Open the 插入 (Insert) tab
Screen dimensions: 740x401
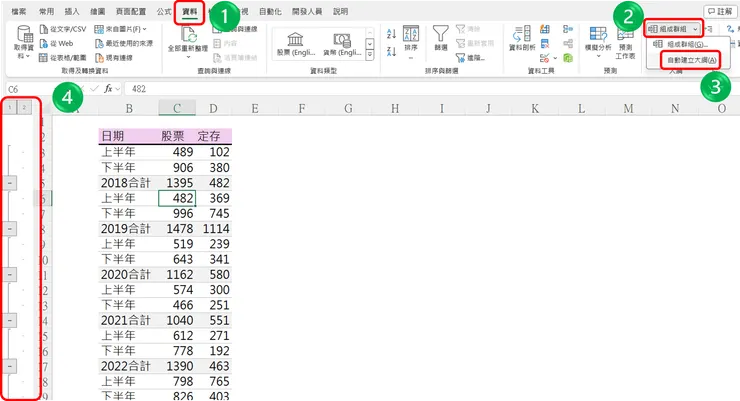[x=72, y=11]
